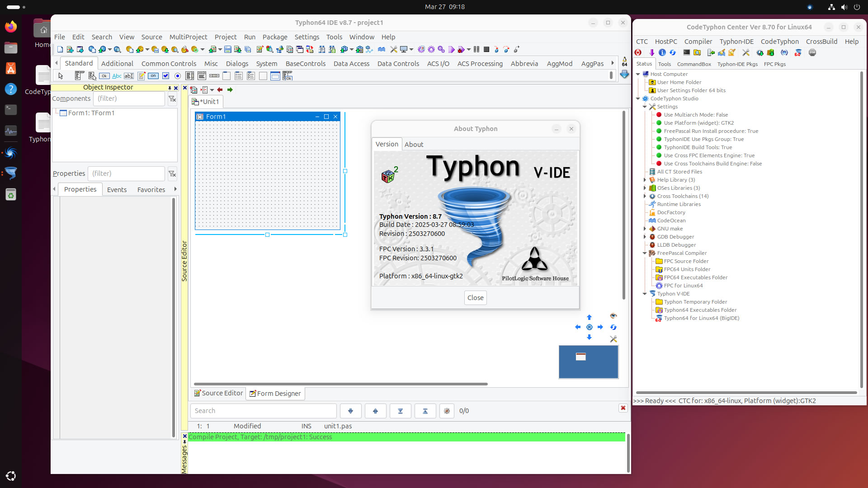Open the CrossBuild menu in CodeTyphon Center
Viewport: 868px width, 488px height.
[x=821, y=42]
